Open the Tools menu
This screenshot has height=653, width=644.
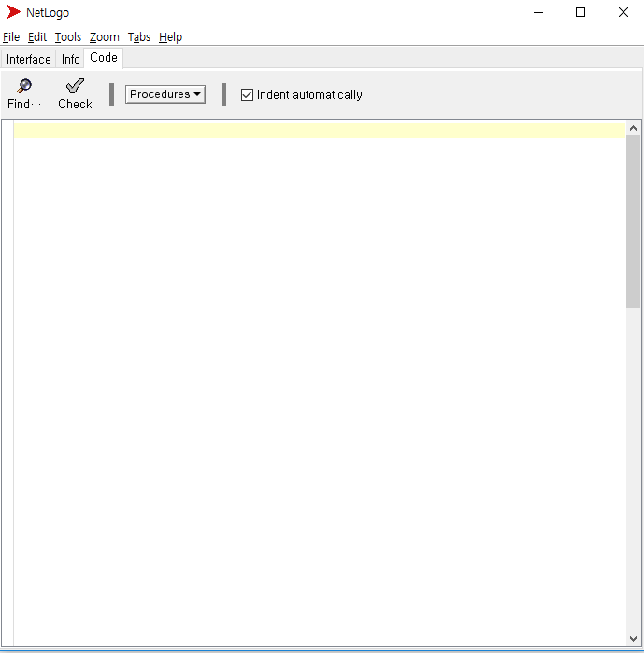click(x=68, y=37)
